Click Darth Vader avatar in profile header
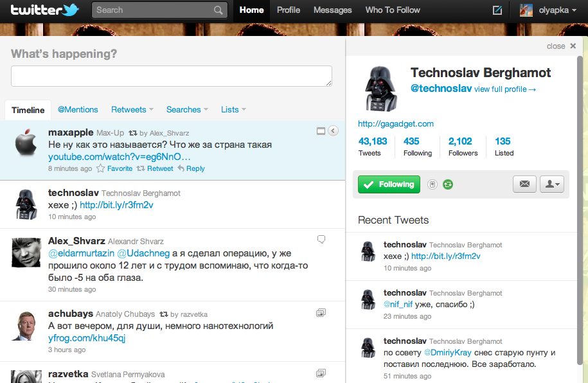 [381, 89]
